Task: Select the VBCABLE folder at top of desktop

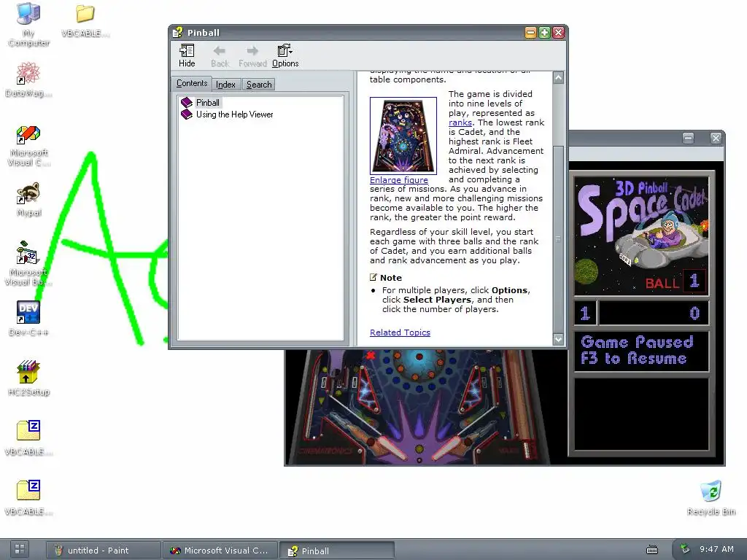Action: (x=85, y=20)
